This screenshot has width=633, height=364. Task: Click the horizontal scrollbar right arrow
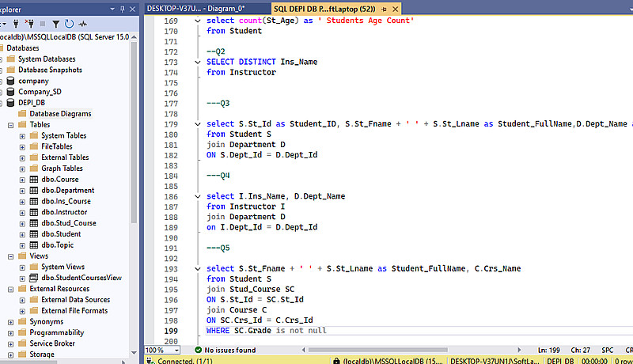tap(519, 350)
